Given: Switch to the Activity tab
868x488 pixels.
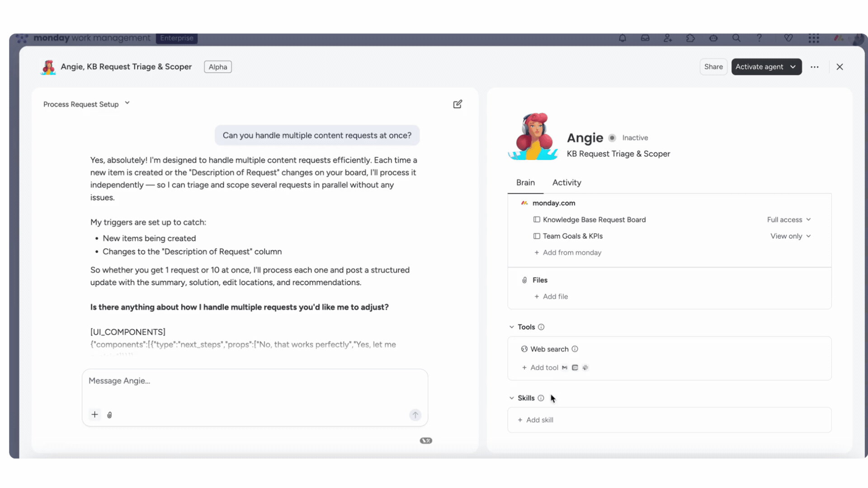Looking at the screenshot, I should (x=567, y=183).
